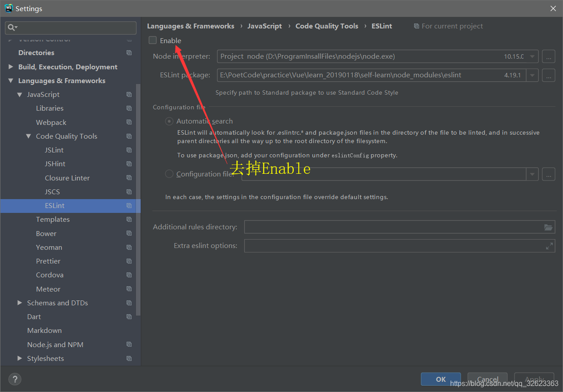The image size is (563, 392).
Task: Click project-level icon beside Closure Linter
Action: point(129,178)
